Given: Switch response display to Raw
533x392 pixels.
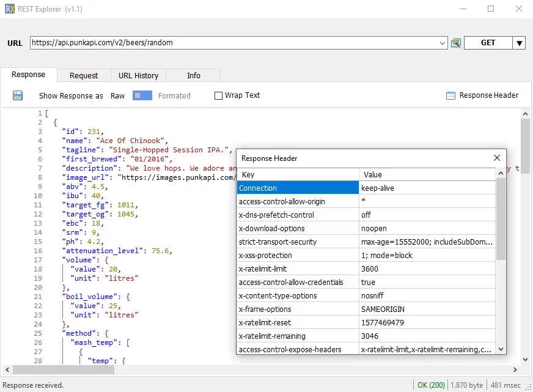Looking at the screenshot, I should (117, 95).
